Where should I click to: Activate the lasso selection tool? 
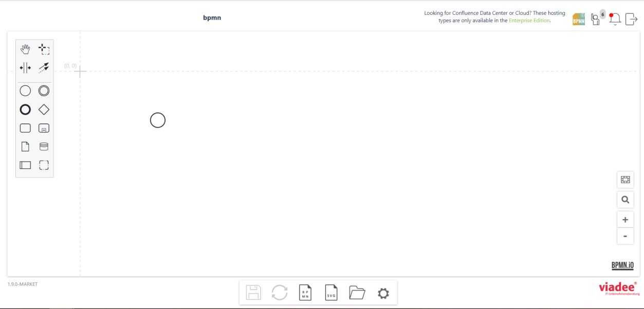point(44,49)
